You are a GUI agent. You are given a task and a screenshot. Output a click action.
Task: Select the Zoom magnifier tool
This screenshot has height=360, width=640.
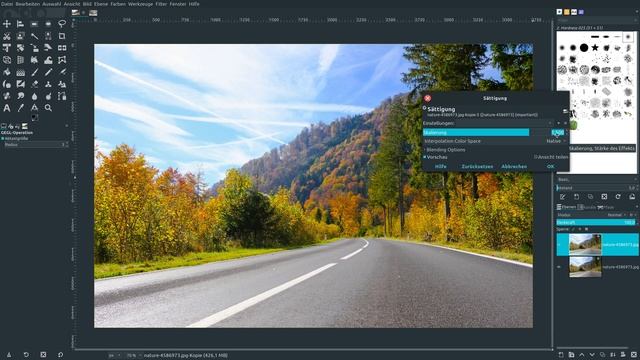pyautogui.click(x=48, y=108)
